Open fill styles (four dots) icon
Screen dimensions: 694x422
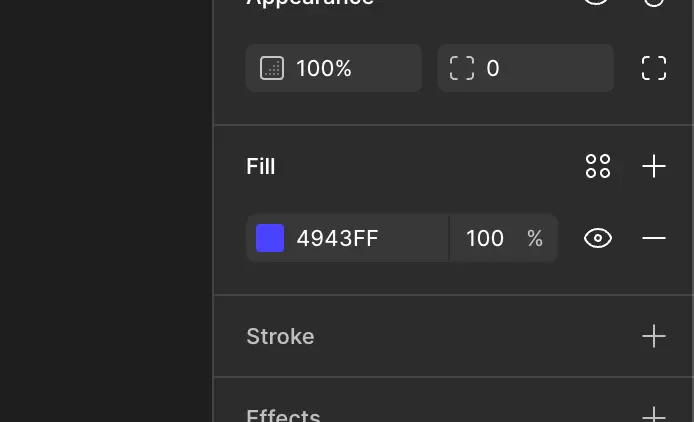click(x=598, y=166)
